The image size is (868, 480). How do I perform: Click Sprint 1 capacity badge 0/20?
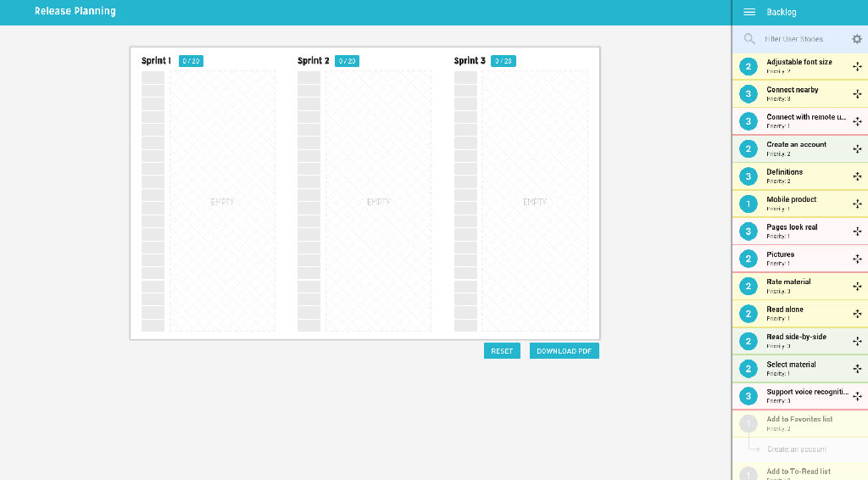click(191, 61)
